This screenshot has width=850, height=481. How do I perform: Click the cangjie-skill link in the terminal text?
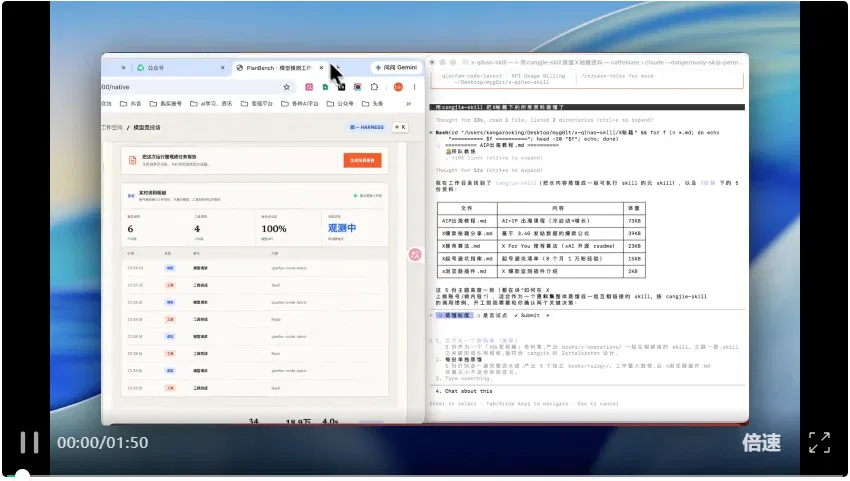[x=516, y=183]
